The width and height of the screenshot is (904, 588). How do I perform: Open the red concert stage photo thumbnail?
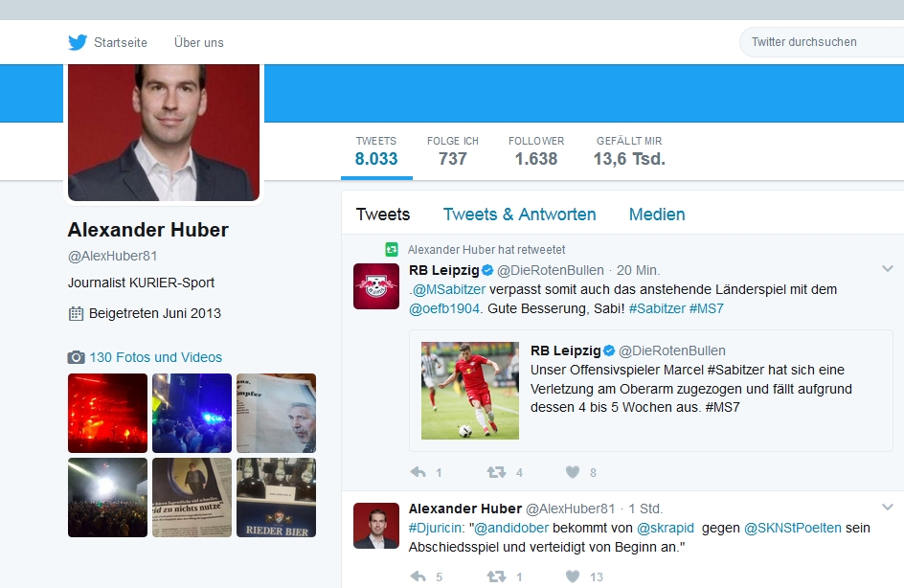point(108,414)
